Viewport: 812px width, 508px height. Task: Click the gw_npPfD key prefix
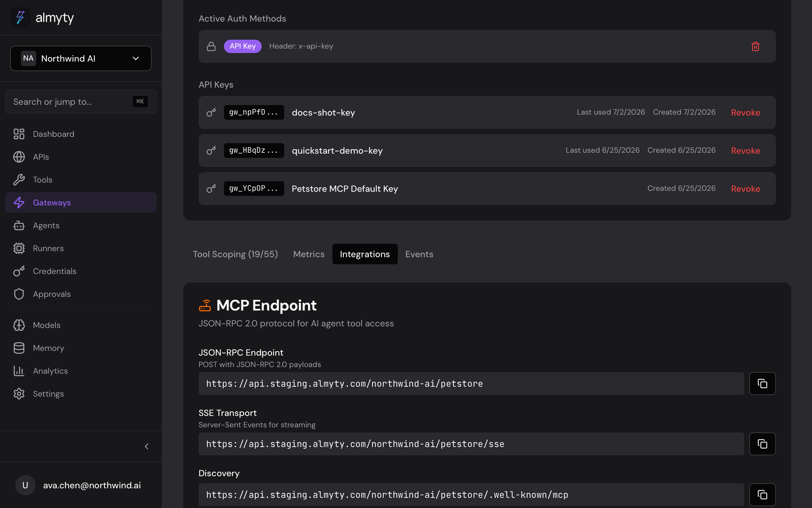coord(254,112)
